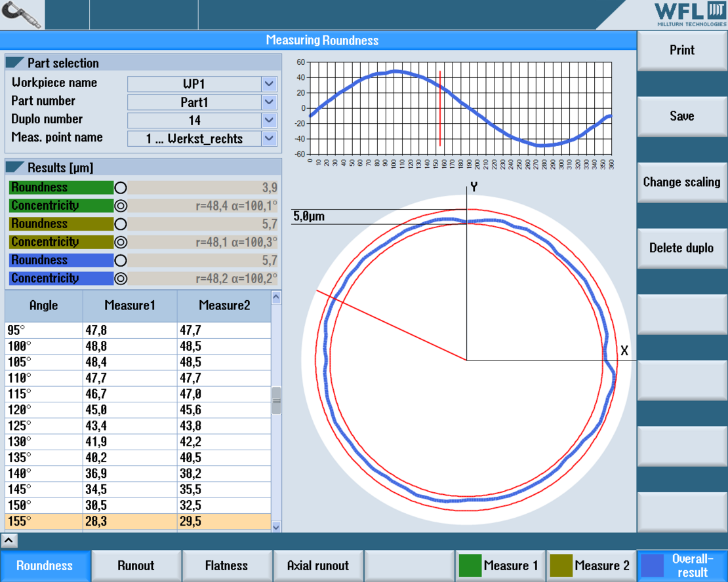Screen dimensions: 728x582
Task: Click the roundness value 3,9
Action: click(270, 187)
